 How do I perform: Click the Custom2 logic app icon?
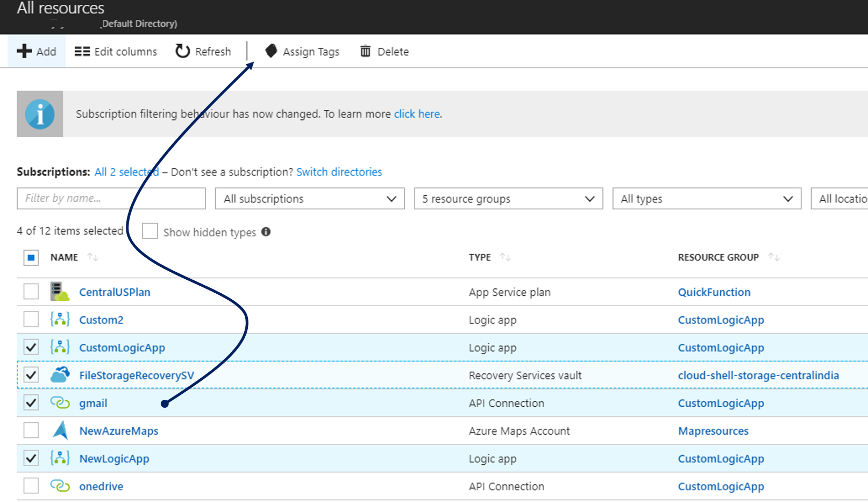[x=60, y=320]
